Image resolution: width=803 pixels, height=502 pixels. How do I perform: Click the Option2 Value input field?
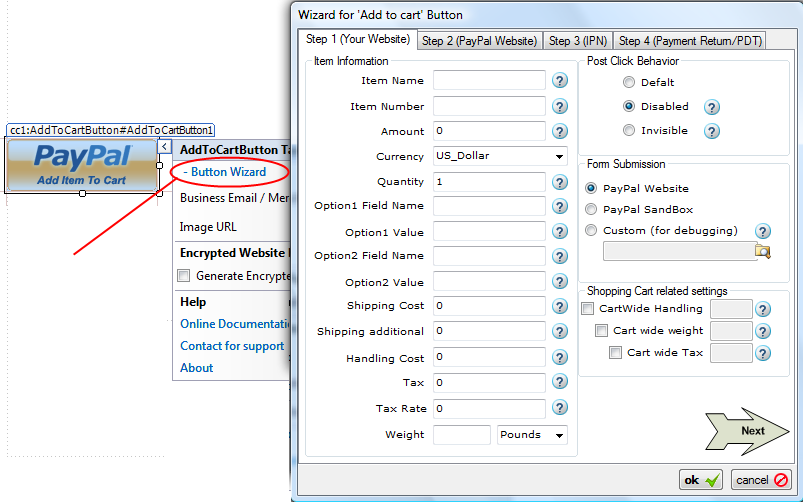point(489,281)
